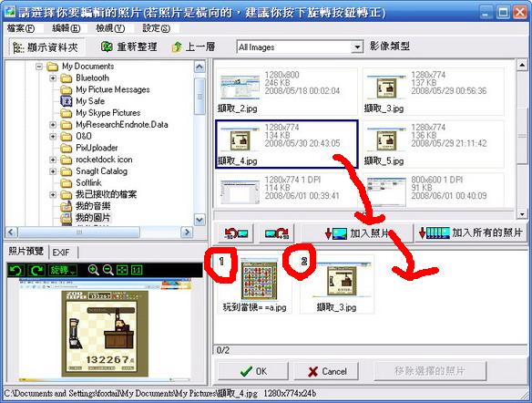Click the SnagIt Catalog folder icon
532x403 pixels.
point(66,171)
